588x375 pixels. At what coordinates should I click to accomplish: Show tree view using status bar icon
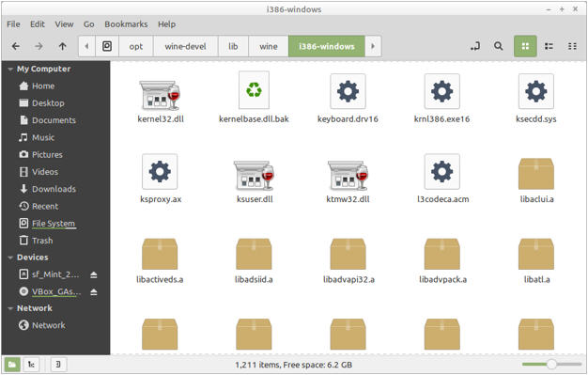[x=31, y=364]
